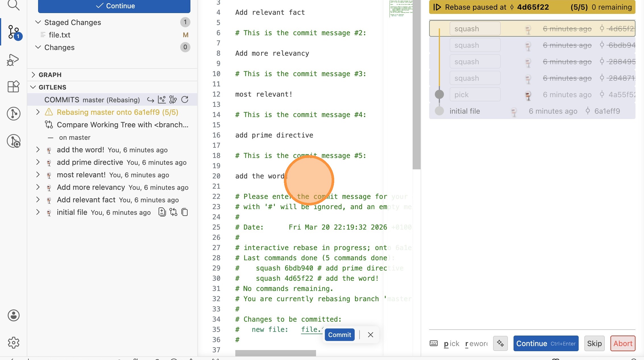Click the blue Commit button in editor
The height and width of the screenshot is (360, 644).
339,335
